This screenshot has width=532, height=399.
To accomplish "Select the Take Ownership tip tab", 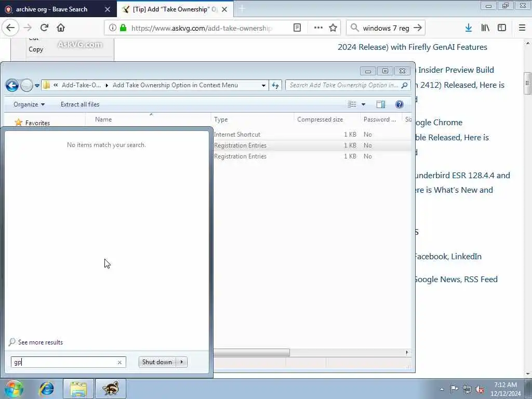I will click(x=175, y=9).
